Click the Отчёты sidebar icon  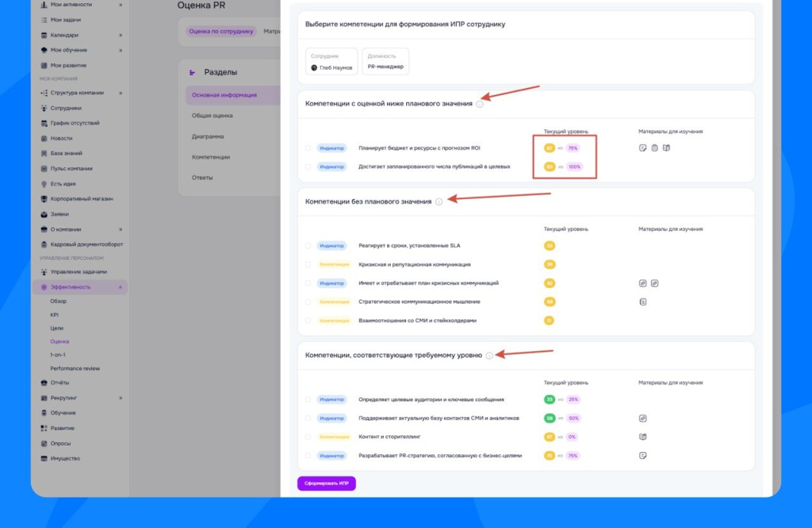tap(44, 383)
